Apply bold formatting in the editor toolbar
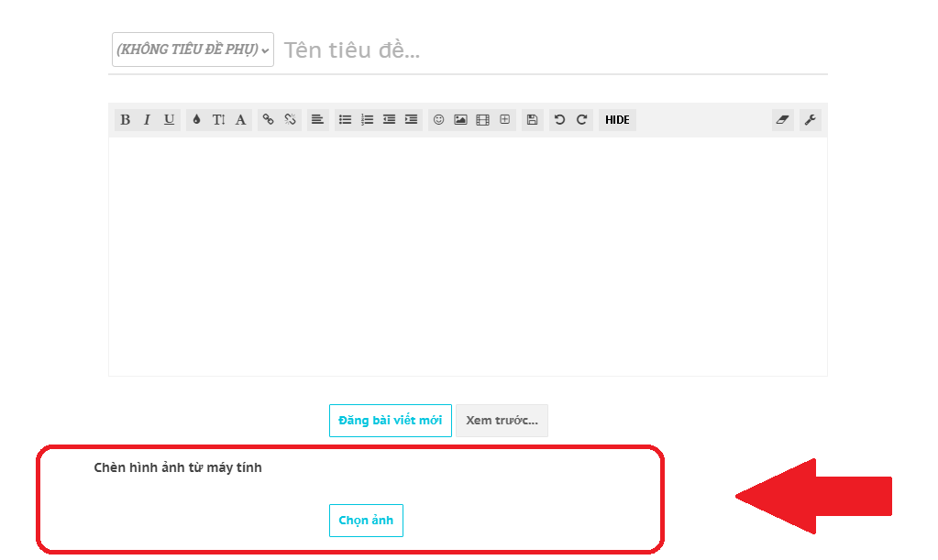Viewport: 938px width, 560px height. click(125, 119)
